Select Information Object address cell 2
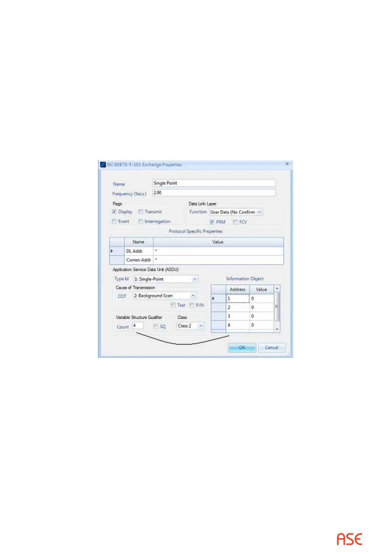The image size is (392, 554). [x=238, y=307]
